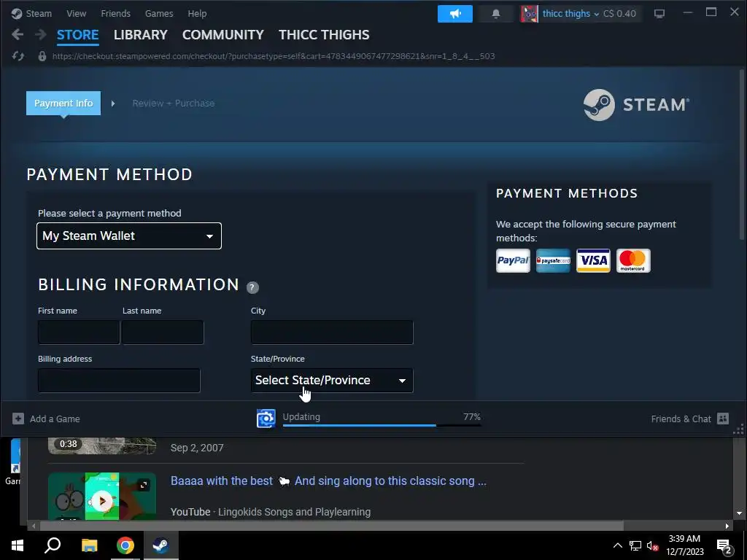Click the 0:38 video thumbnail in browser
Image resolution: width=747 pixels, height=560 pixels.
pos(102,446)
